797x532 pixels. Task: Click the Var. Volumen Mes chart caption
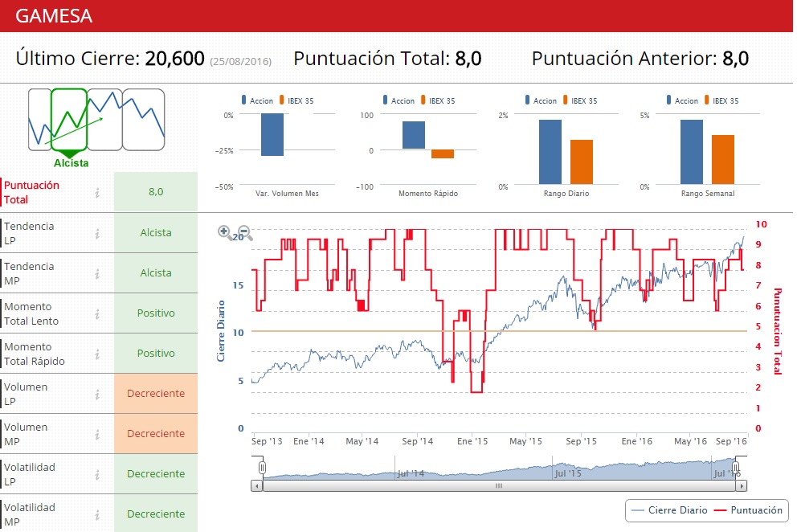[x=287, y=193]
